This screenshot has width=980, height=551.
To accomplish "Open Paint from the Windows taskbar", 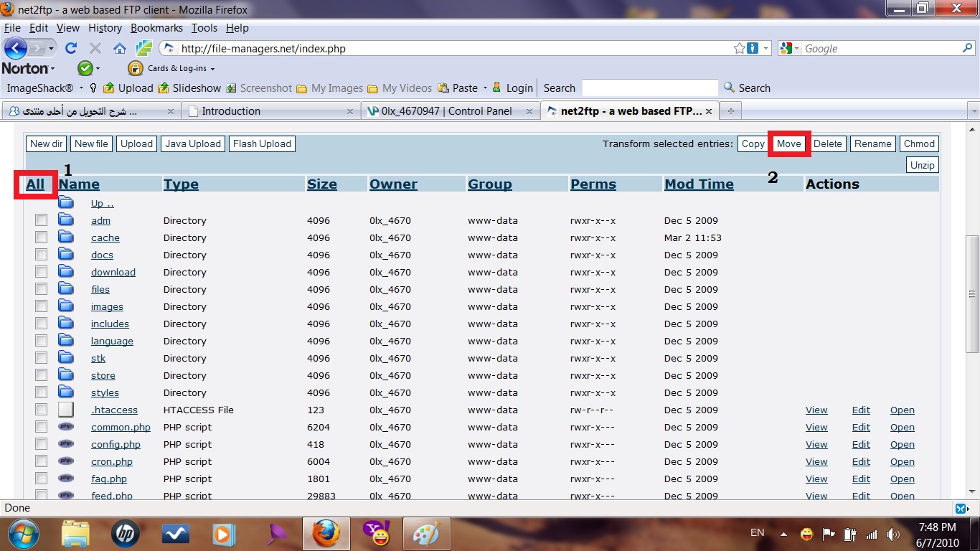I will [426, 534].
